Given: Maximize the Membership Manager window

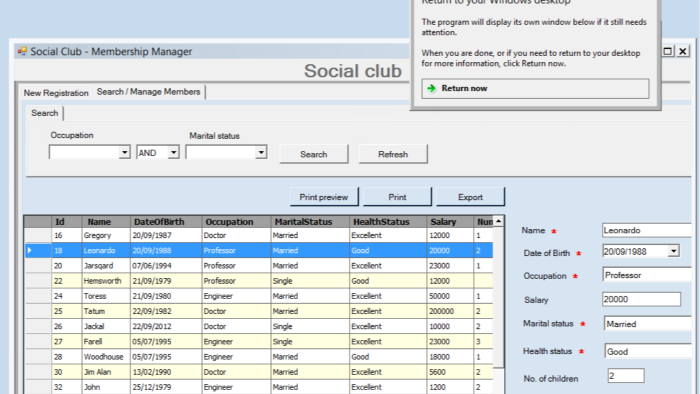Looking at the screenshot, I should coord(668,51).
